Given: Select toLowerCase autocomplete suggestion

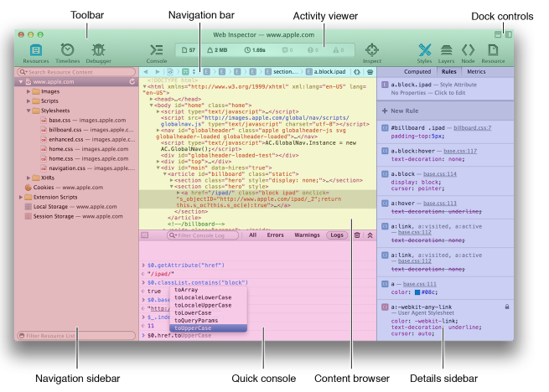Looking at the screenshot, I should pos(209,313).
